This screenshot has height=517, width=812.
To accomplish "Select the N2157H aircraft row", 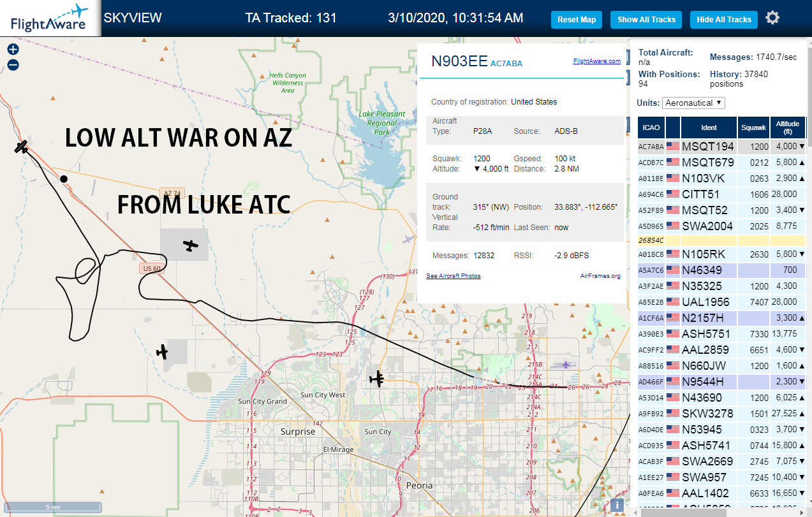I will [721, 317].
